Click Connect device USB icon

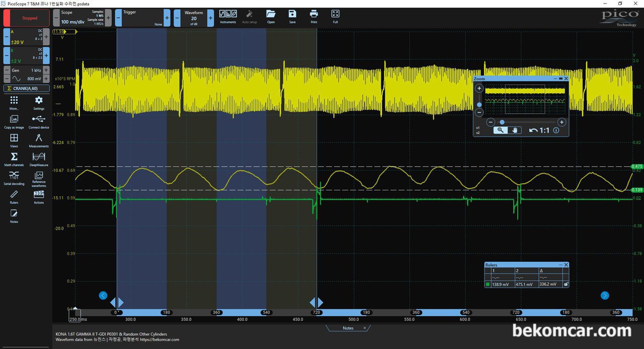coord(39,121)
